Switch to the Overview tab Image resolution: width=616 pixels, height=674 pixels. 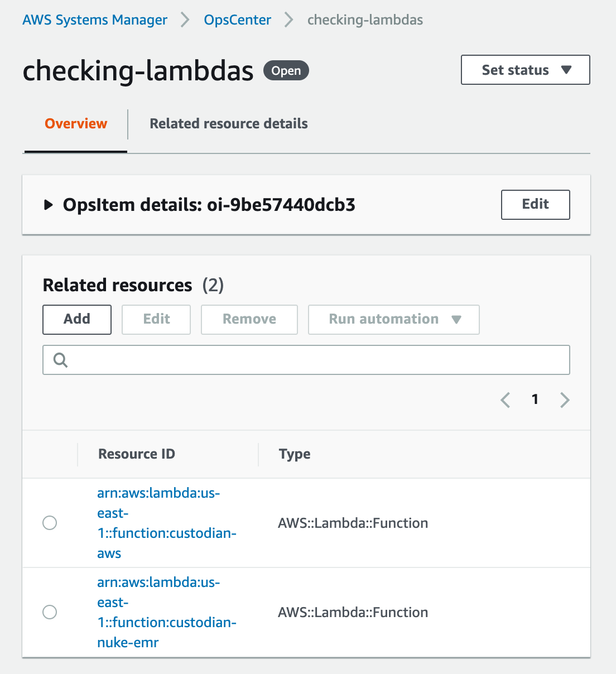[x=76, y=123]
